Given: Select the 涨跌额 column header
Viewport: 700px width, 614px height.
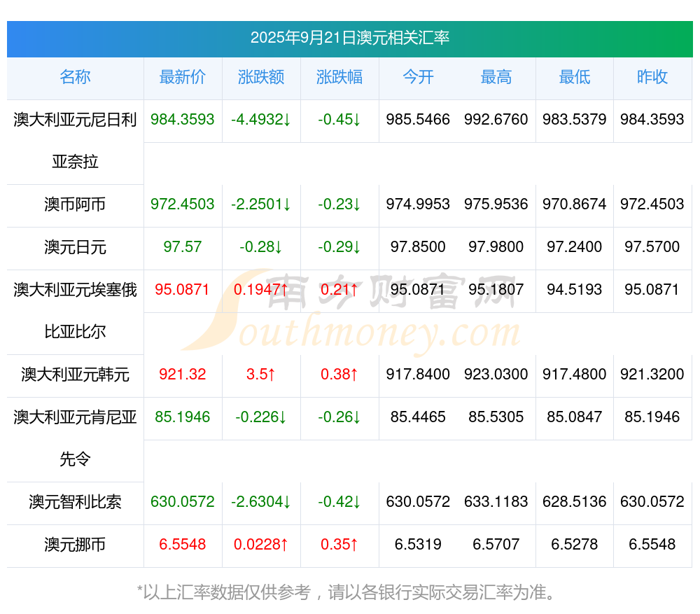Looking at the screenshot, I should pyautogui.click(x=261, y=77).
